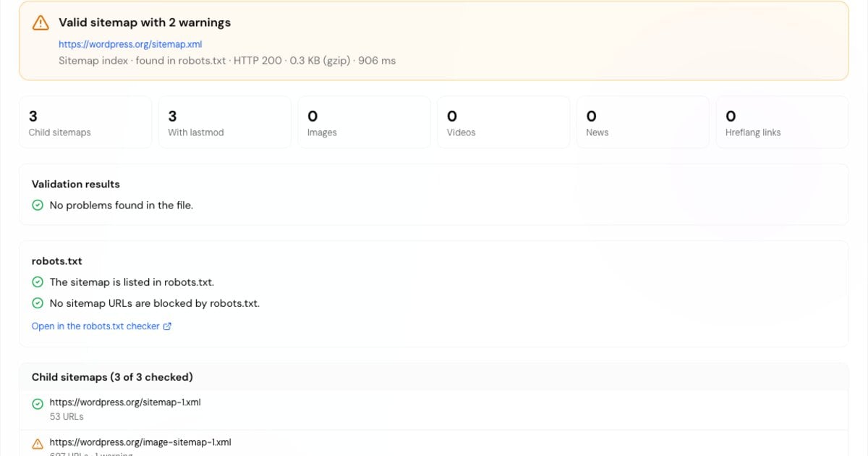
Task: Click the 'robots.txt' section heading
Action: pyautogui.click(x=57, y=261)
